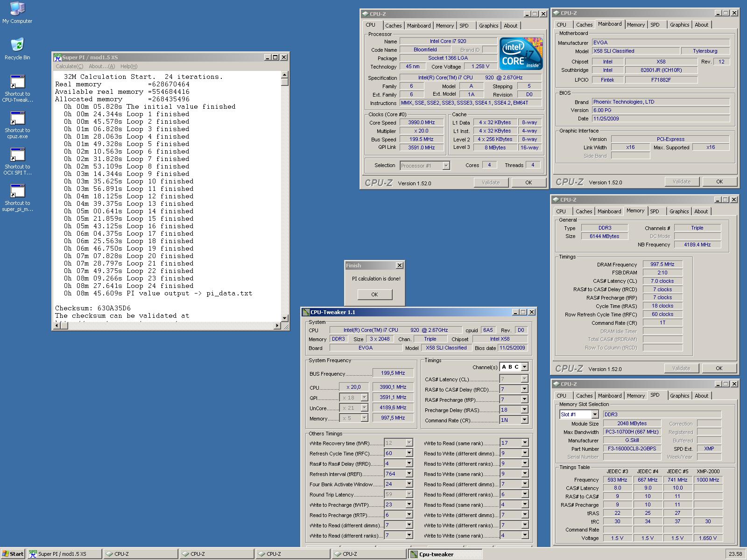Click Validate in CPU-Z CPU window

click(491, 182)
